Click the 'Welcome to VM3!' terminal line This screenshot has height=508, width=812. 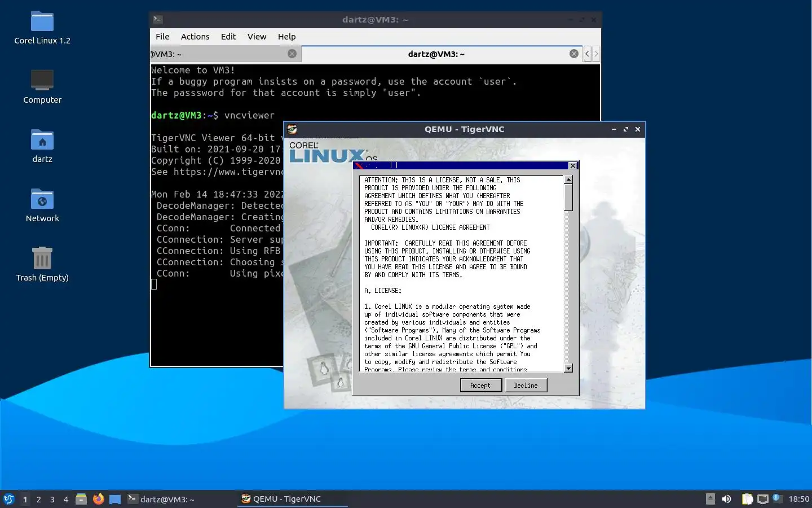[193, 70]
